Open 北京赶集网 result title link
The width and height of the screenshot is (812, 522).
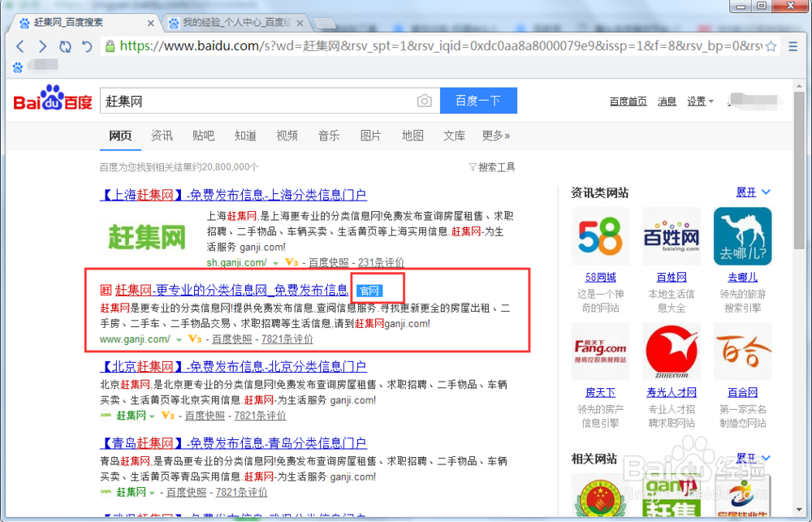coord(233,367)
